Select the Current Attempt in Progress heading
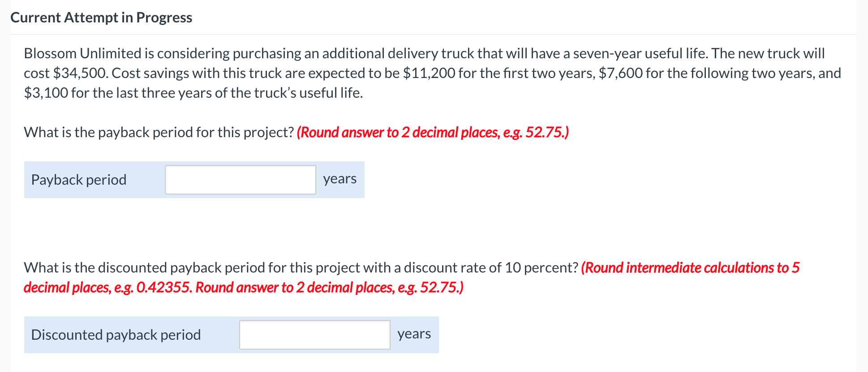 [101, 17]
